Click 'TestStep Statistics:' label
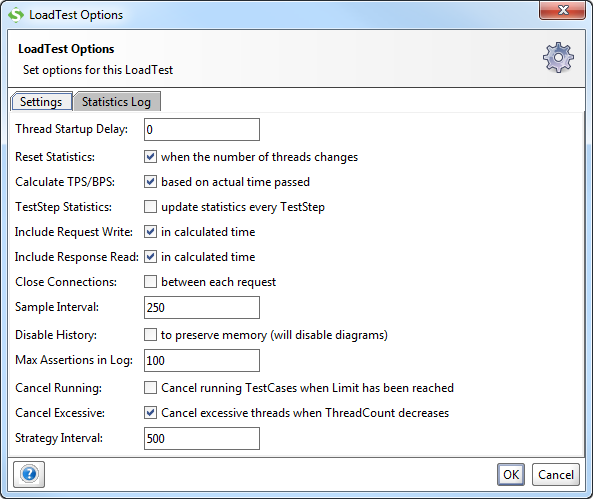 point(64,207)
